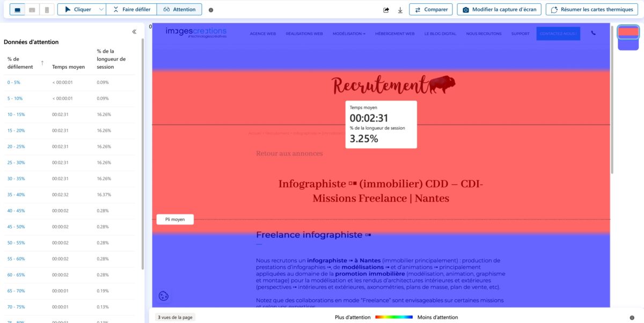Select the 35 - 40% scroll range

tap(16, 195)
